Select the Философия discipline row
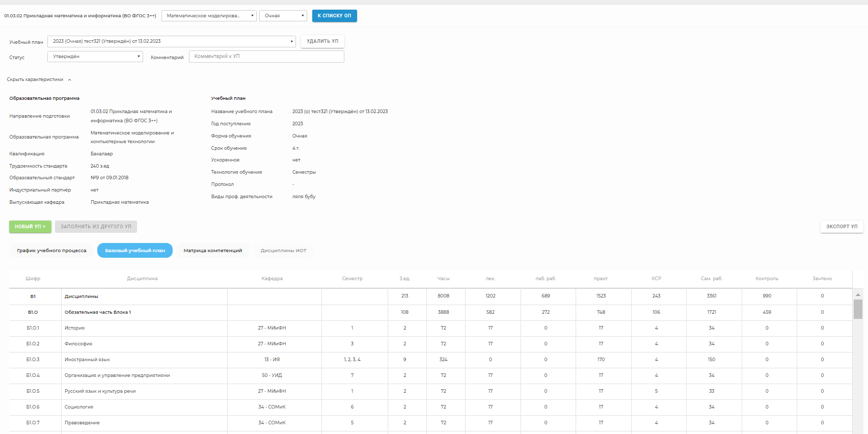Viewport: 868px width, 434px height. [x=430, y=344]
